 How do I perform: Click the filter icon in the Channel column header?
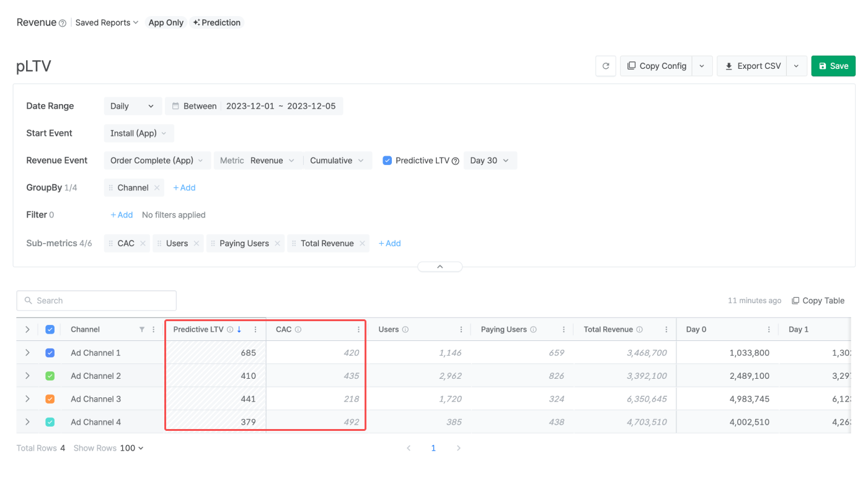tap(141, 329)
